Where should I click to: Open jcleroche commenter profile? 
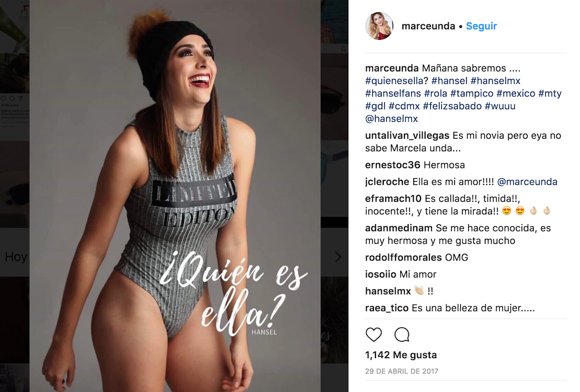(387, 182)
